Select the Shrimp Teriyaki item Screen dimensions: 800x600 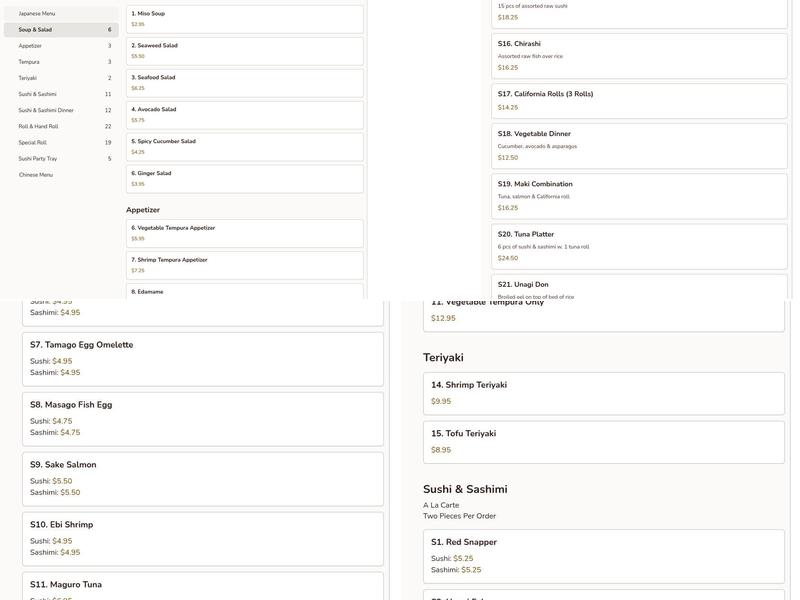(x=603, y=392)
